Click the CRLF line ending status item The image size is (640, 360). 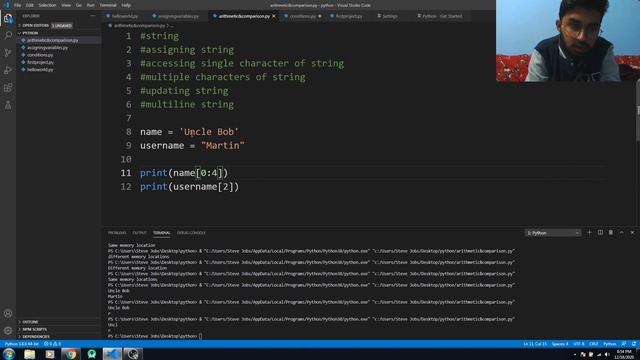[x=593, y=344]
